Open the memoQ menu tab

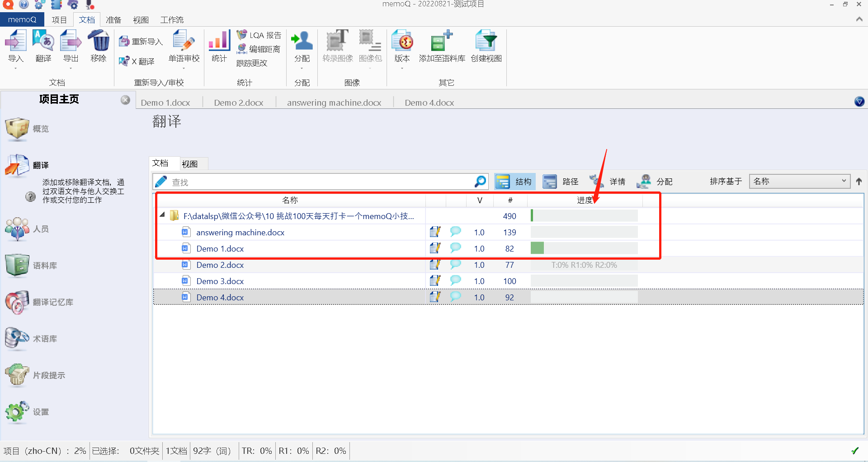pos(22,19)
